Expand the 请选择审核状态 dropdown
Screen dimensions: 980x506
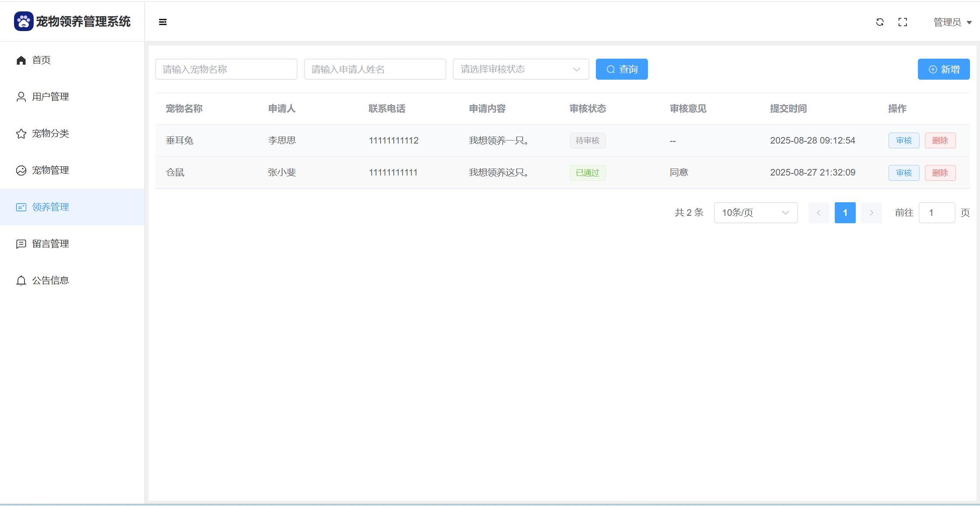[x=521, y=69]
